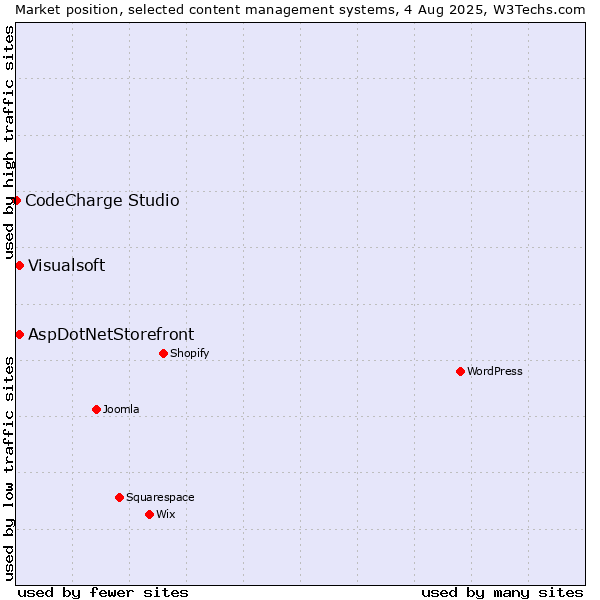600x600 pixels.
Task: Click the Visualsoft label
Action: [67, 266]
